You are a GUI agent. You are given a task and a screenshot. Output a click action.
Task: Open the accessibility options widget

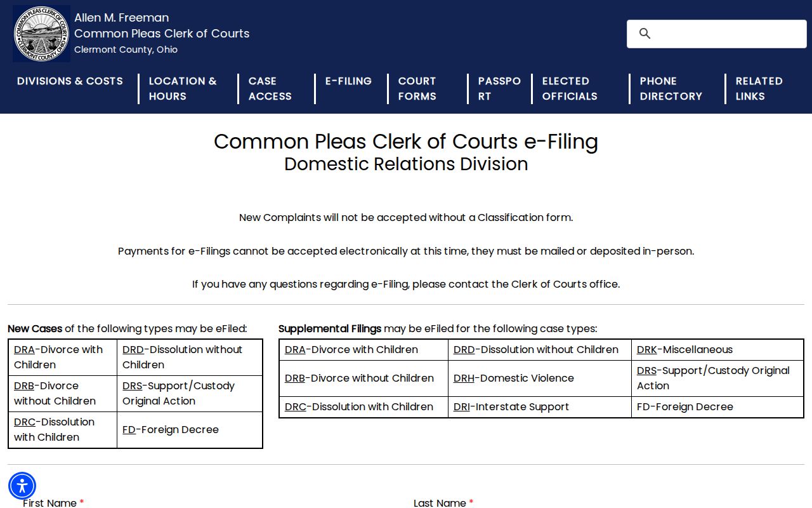22,486
